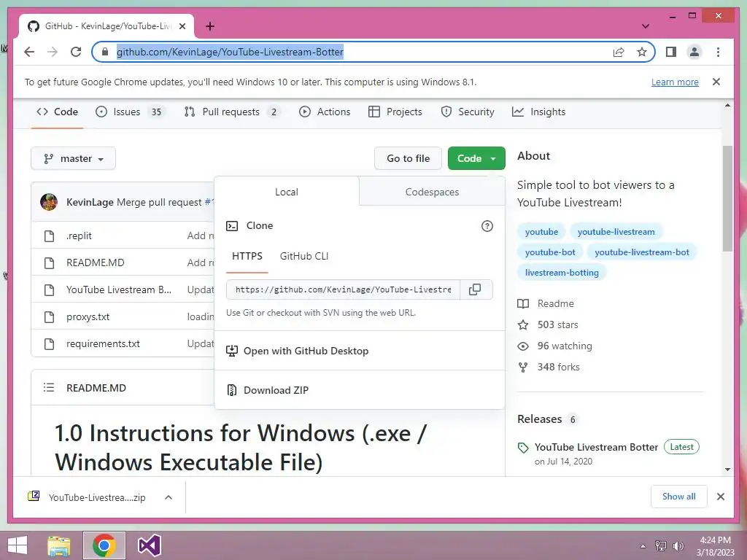
Task: Open the Chrome profile avatar
Action: pos(694,52)
